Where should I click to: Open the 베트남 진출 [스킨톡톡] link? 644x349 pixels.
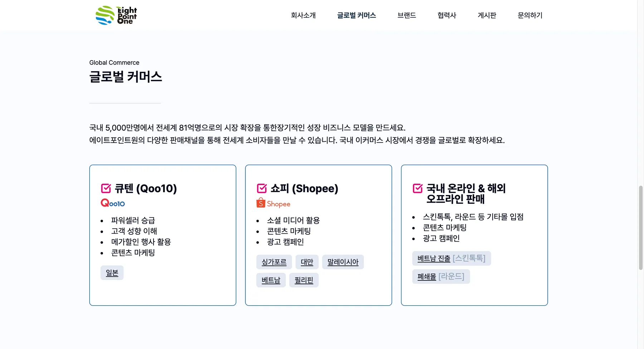(452, 258)
